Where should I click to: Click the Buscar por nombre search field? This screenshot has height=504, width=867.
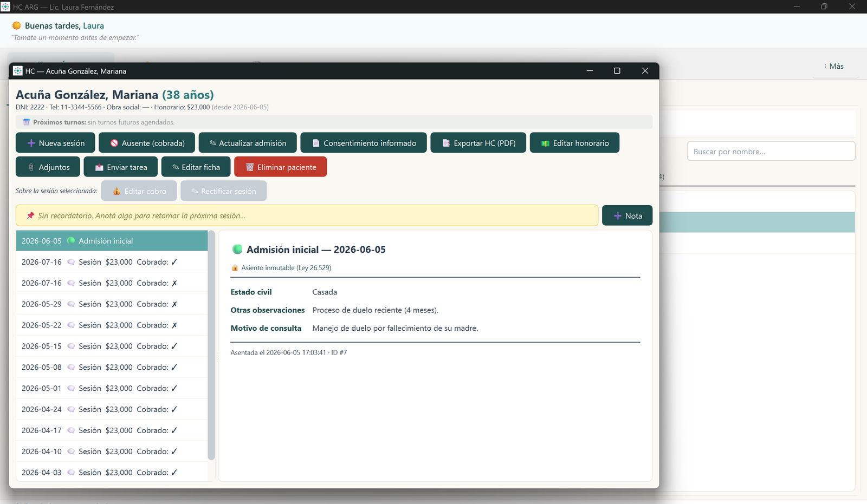(771, 152)
